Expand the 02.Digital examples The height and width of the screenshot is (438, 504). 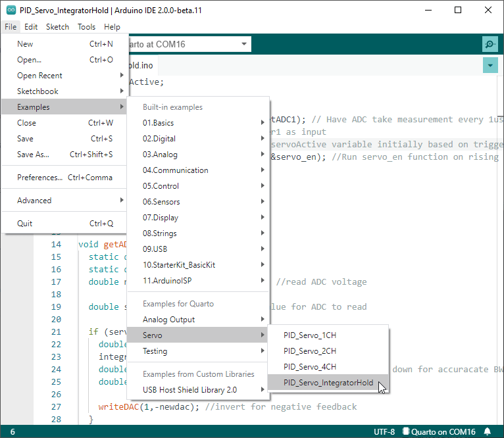198,138
